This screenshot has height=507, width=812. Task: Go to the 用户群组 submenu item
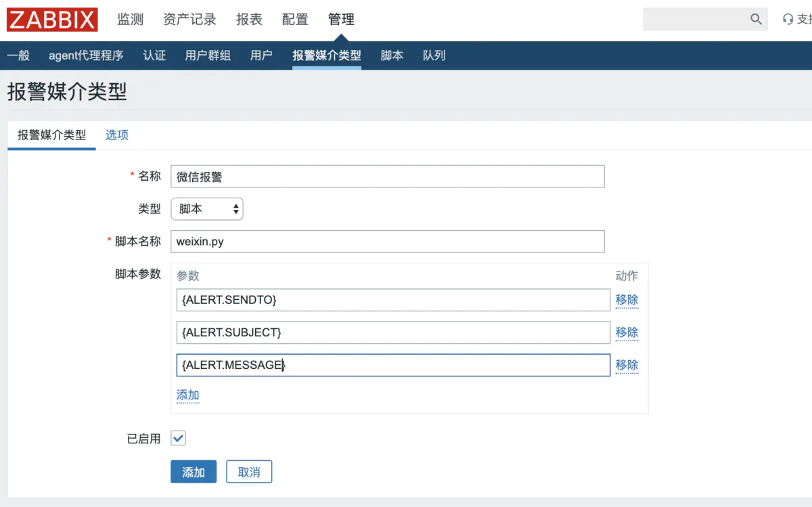208,56
